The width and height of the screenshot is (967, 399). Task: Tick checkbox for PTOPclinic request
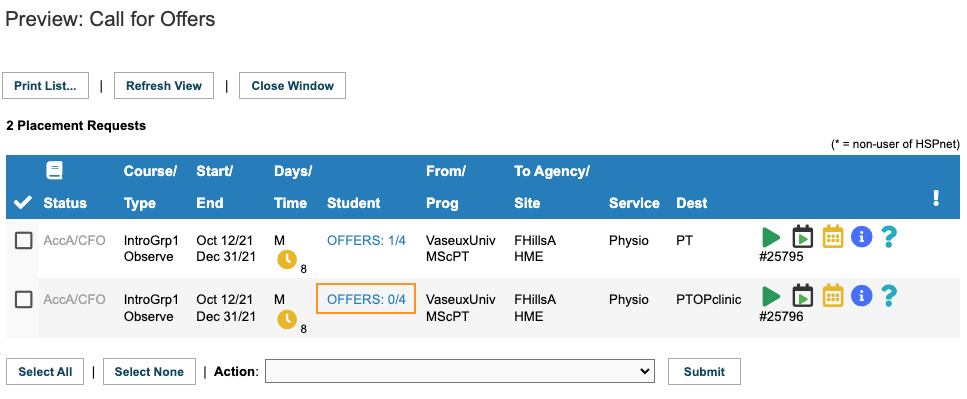[x=23, y=300]
